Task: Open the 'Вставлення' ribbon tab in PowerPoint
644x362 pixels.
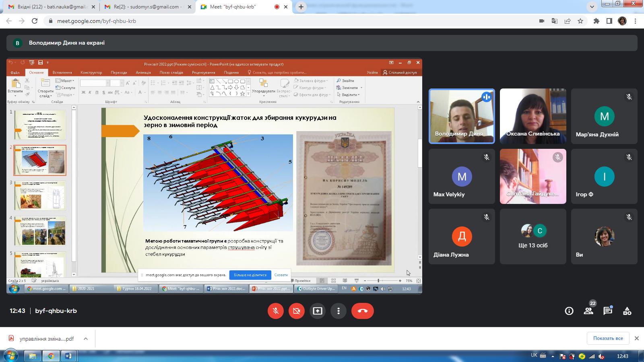Action: (x=62, y=72)
